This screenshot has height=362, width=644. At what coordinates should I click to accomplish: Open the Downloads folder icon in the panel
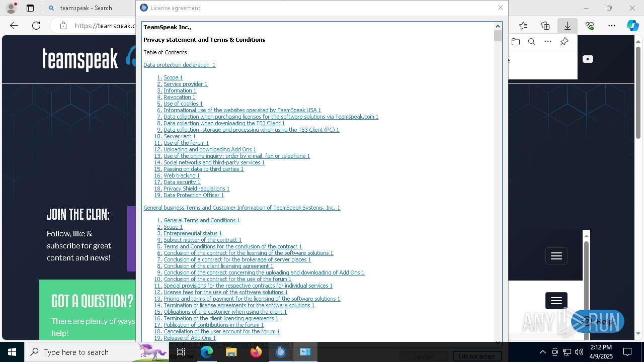(516, 42)
